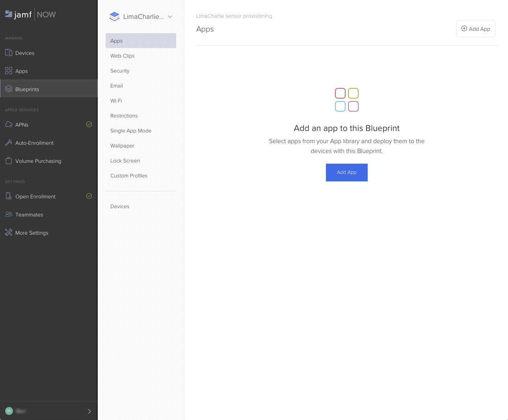Click the APNs cloud icon
Image resolution: width=508 pixels, height=420 pixels.
tap(9, 125)
